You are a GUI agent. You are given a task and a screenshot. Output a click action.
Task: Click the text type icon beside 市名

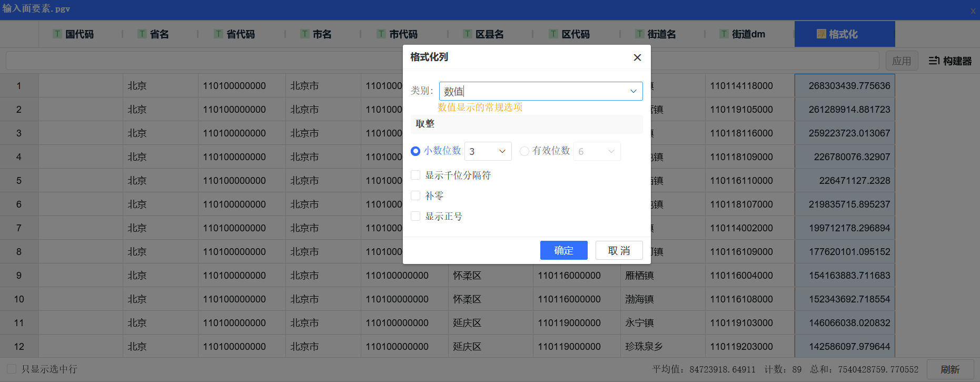(305, 34)
